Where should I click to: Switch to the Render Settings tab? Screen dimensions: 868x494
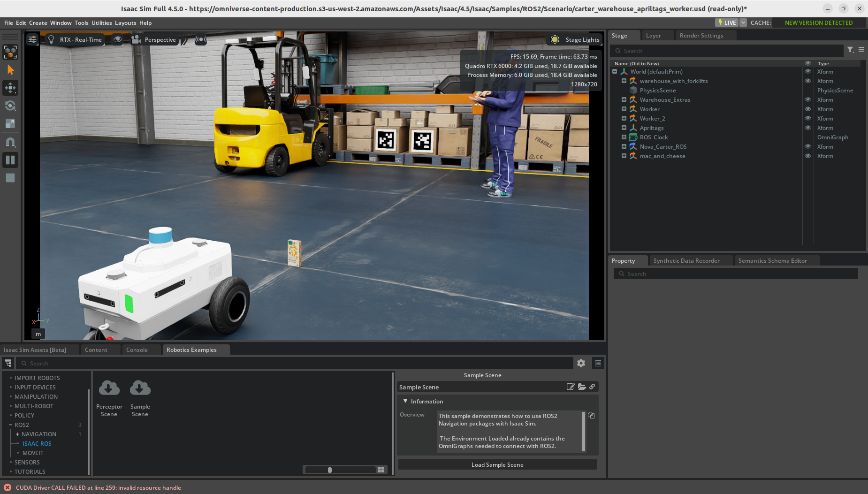[701, 36]
